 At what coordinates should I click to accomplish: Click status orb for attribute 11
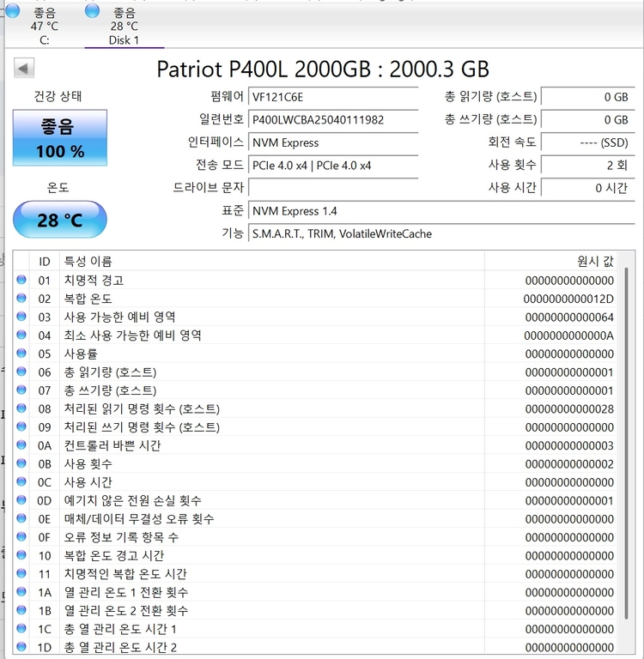pos(21,573)
